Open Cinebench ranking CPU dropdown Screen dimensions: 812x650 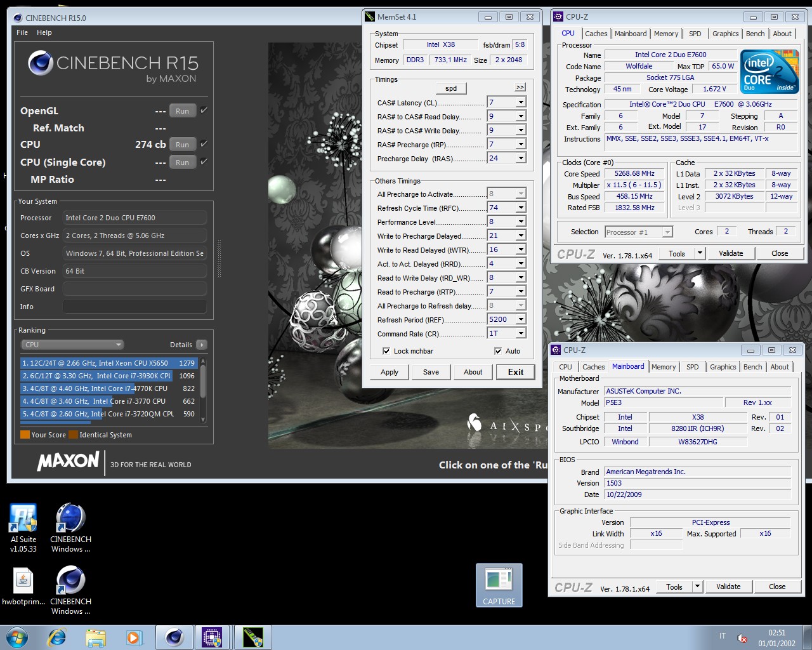tap(72, 345)
